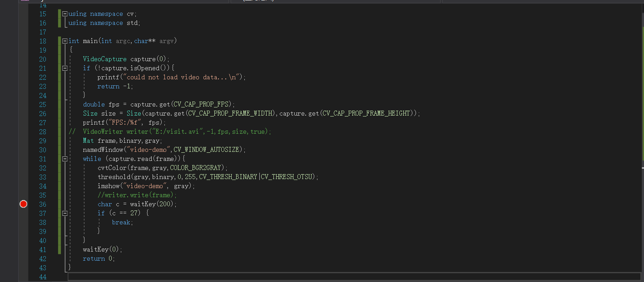Screen dimensions: 644x282
Task: Click line number 44 at the bottom
Action: [43, 277]
